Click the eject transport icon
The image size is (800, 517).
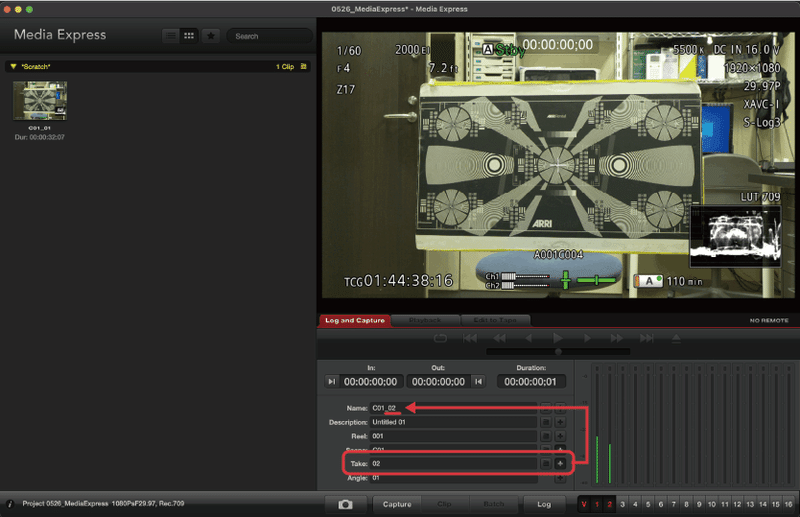point(676,338)
